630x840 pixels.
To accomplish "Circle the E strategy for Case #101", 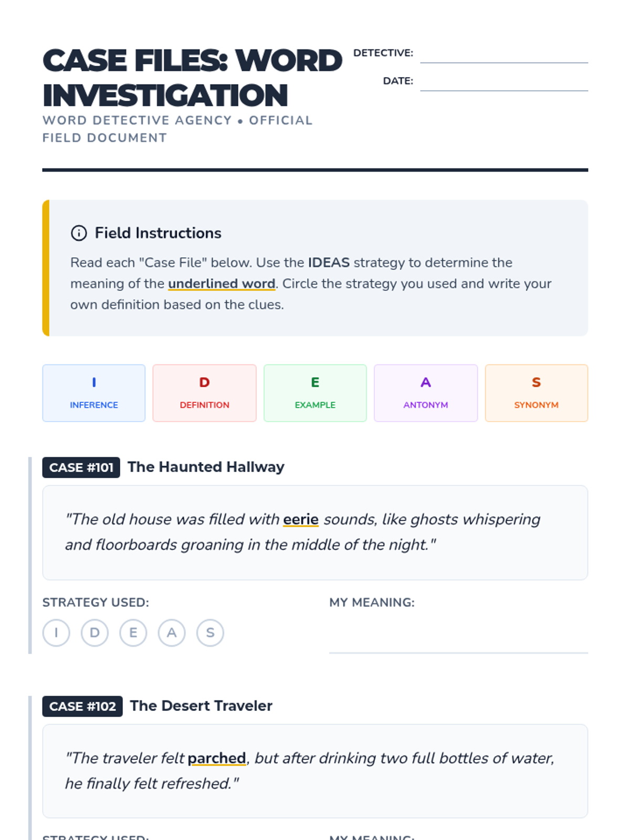I will point(133,633).
